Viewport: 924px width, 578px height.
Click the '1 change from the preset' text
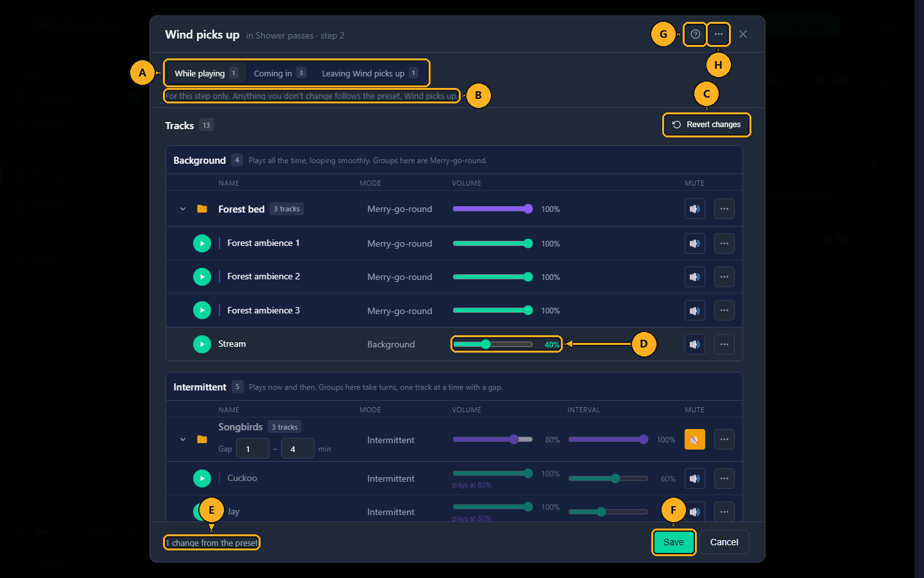(212, 543)
